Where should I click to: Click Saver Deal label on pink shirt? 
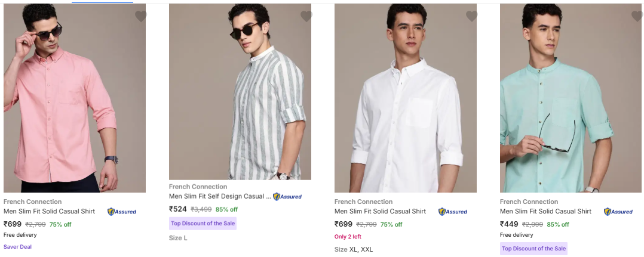click(x=17, y=246)
